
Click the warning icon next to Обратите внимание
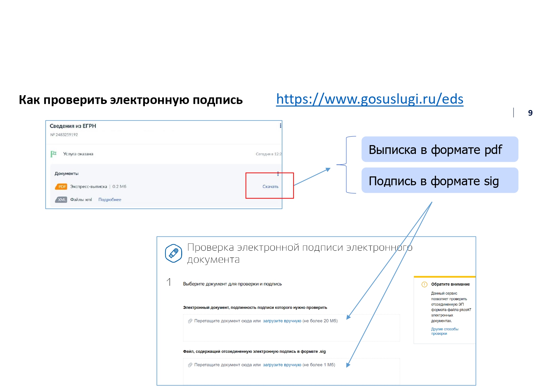pyautogui.click(x=424, y=284)
